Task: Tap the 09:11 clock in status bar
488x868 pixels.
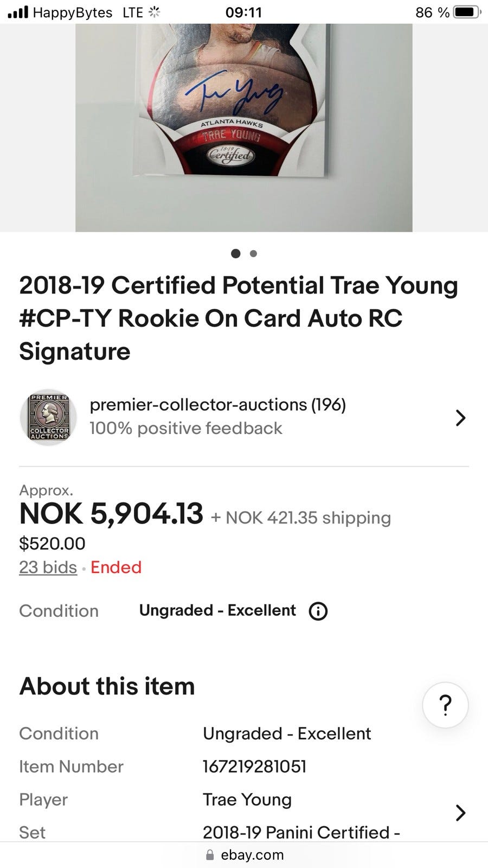Action: point(243,12)
